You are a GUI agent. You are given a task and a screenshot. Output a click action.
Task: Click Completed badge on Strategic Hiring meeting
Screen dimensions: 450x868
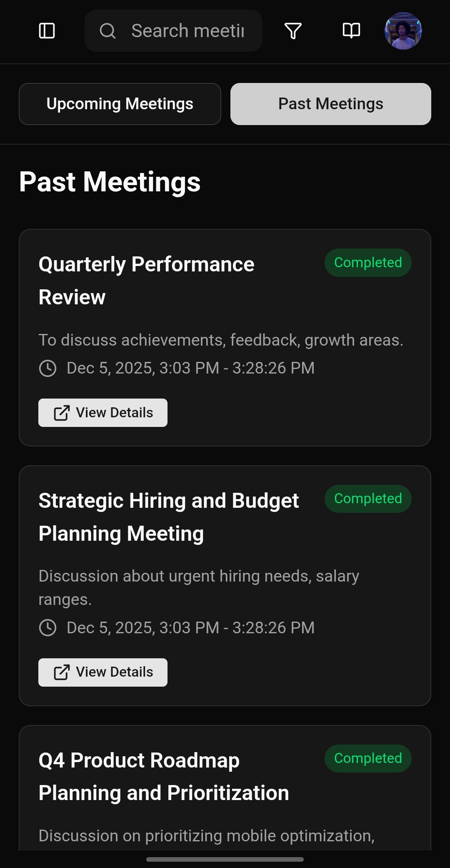coord(368,499)
